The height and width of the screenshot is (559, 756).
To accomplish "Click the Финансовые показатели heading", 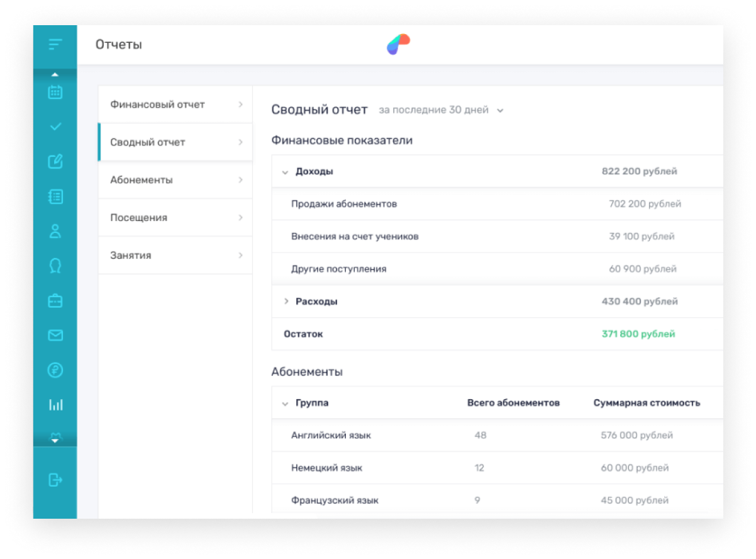I will point(342,140).
